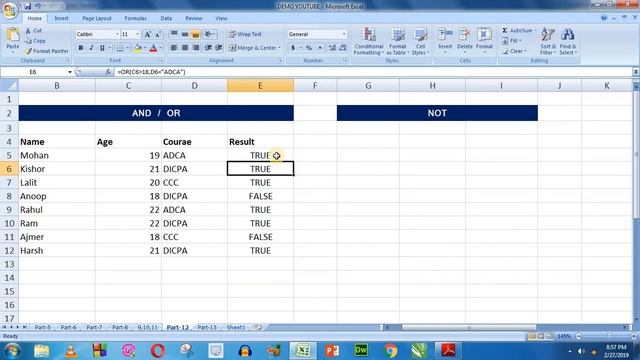Switch to the Part-13 sheet tab

pos(207,327)
